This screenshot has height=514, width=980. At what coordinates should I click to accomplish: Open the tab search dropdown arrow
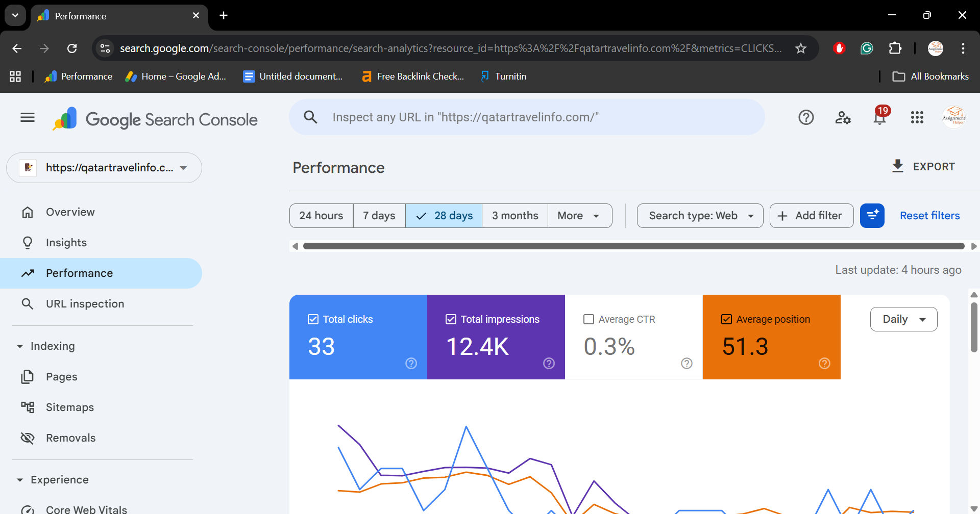[15, 16]
